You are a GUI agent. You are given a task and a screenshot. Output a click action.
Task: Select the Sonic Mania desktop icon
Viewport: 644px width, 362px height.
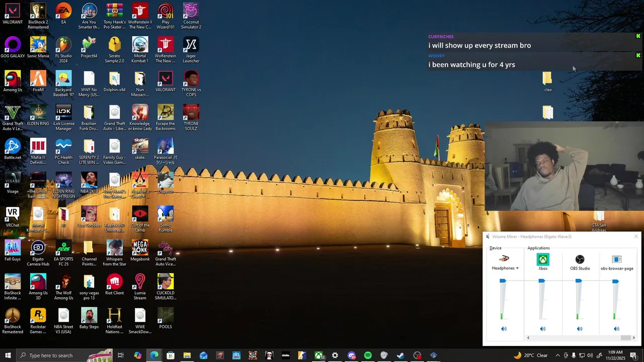(x=38, y=47)
